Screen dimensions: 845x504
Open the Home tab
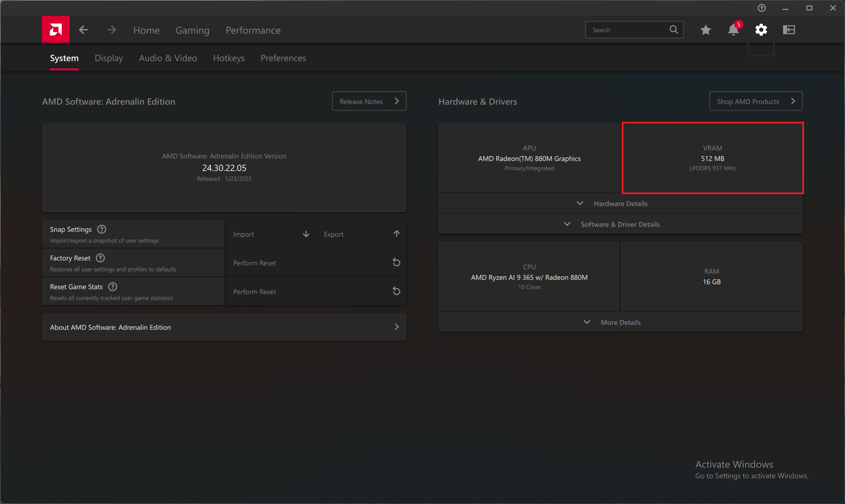tap(146, 30)
